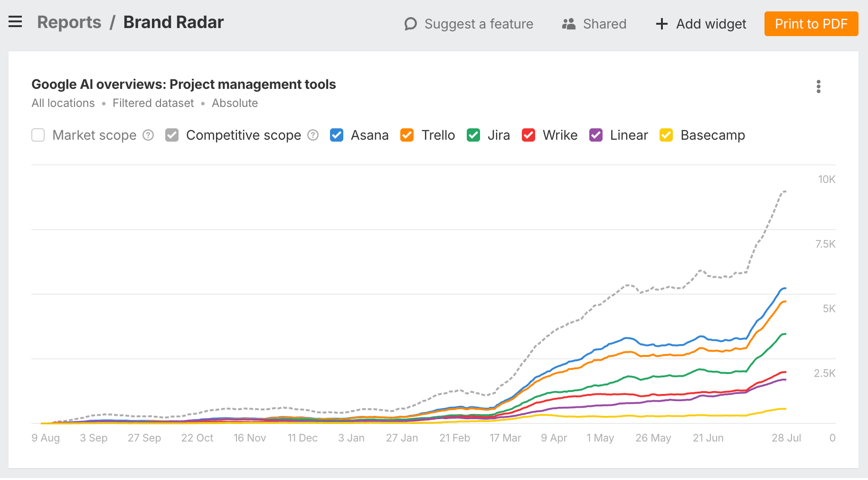This screenshot has width=868, height=480.
Task: Open the widget three-dot options menu
Action: [818, 86]
